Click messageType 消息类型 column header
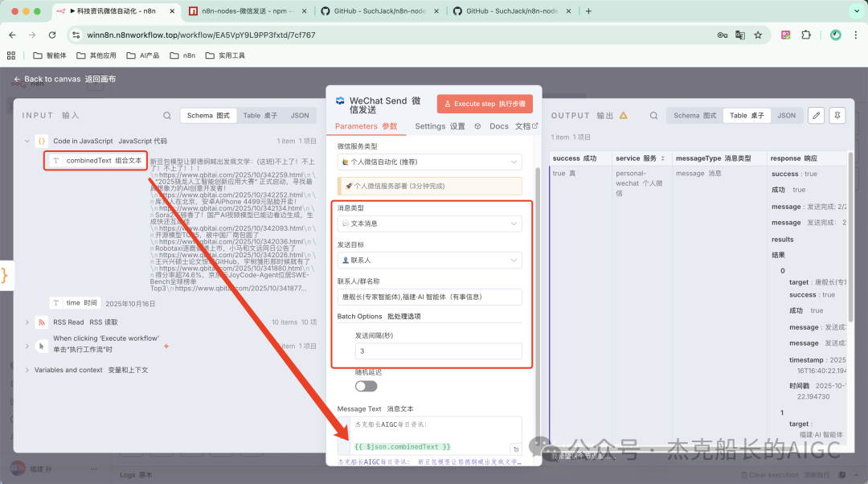Screen dimensions: 868x484 click(x=719, y=158)
